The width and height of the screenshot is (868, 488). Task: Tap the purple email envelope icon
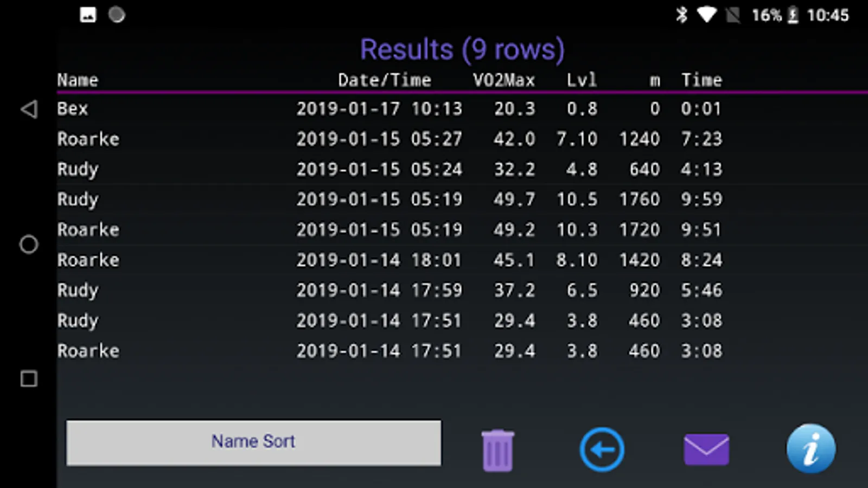point(706,449)
